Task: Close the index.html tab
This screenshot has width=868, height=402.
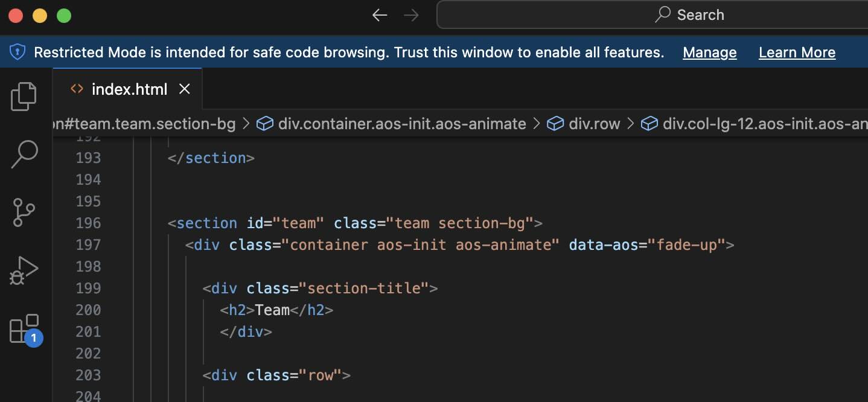Action: (x=184, y=89)
